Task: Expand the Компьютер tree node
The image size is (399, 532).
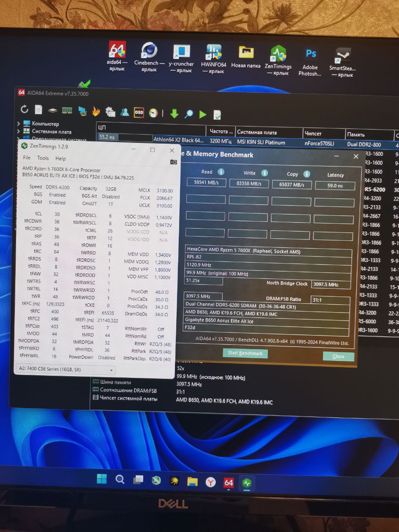Action: pos(19,123)
